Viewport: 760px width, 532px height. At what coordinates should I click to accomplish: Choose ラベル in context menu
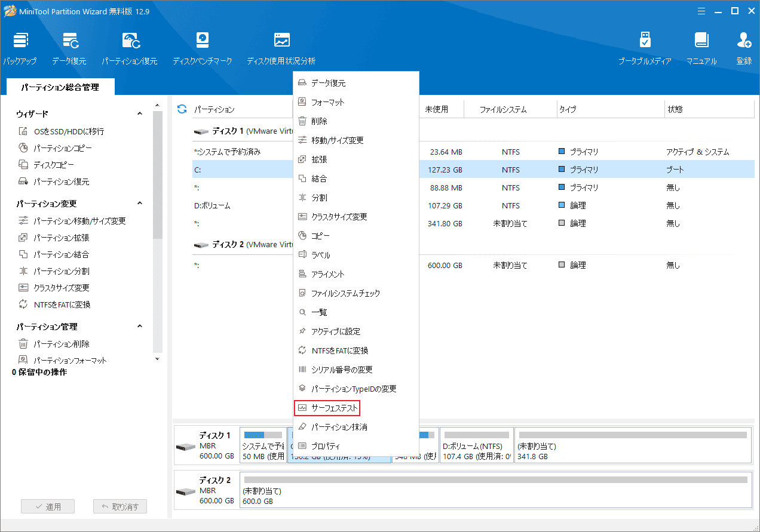[x=356, y=255]
